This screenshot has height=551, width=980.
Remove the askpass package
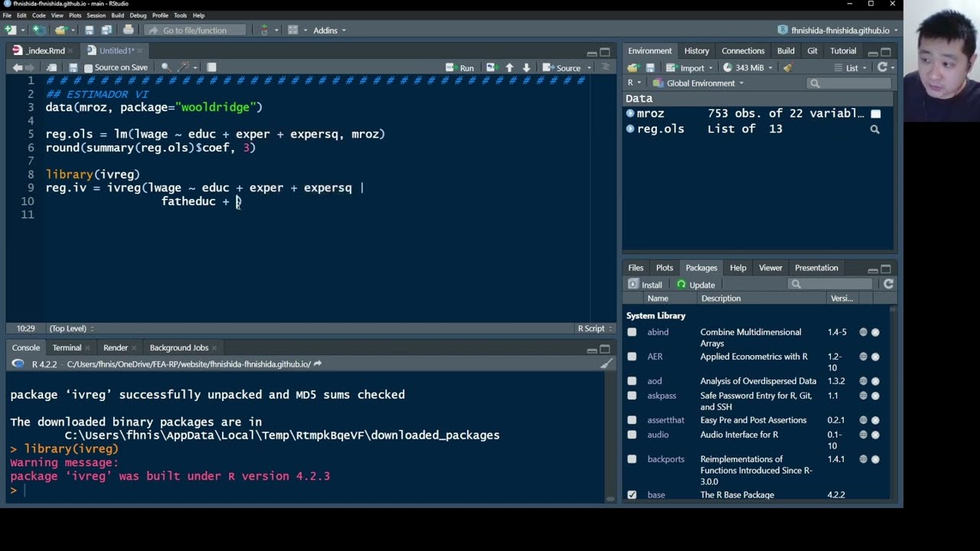[x=875, y=396]
